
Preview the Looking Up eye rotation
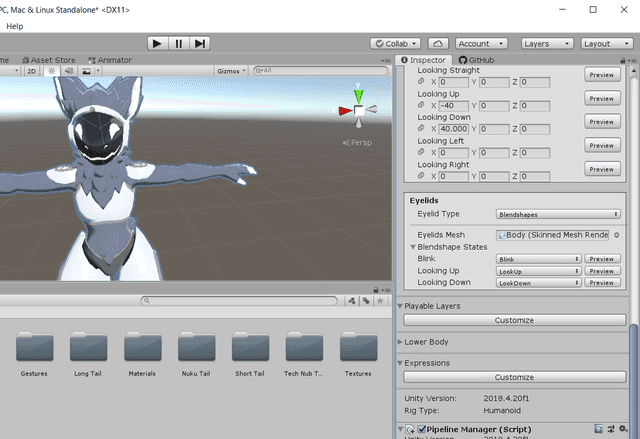coord(601,99)
